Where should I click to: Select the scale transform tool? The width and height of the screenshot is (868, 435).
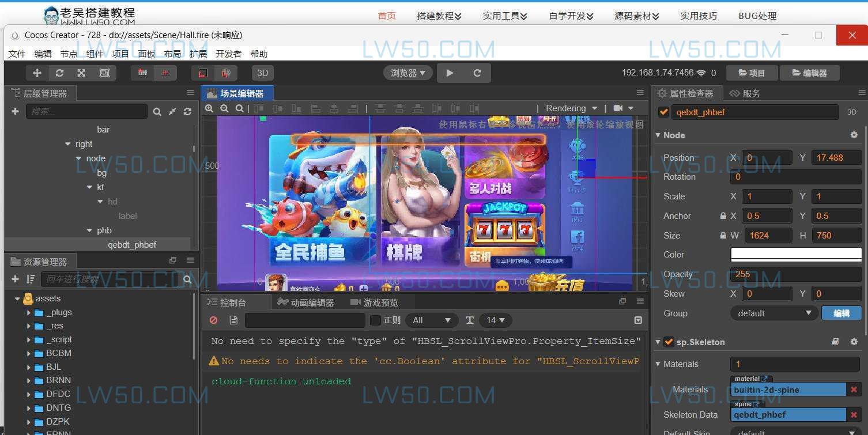click(x=81, y=73)
